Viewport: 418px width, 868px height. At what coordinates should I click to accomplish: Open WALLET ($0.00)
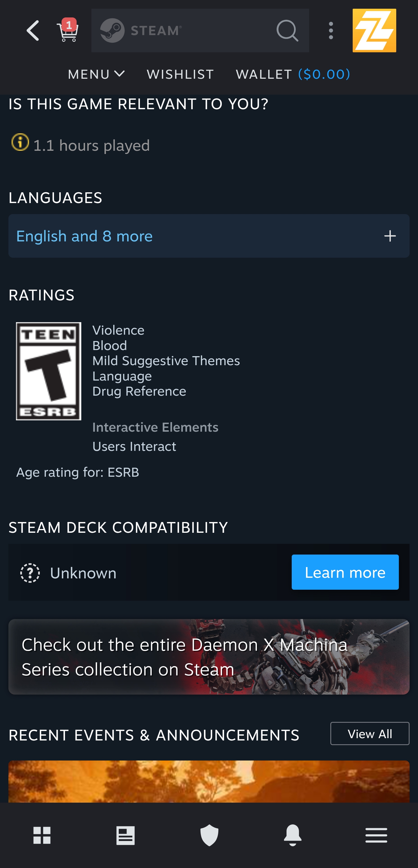pyautogui.click(x=293, y=74)
